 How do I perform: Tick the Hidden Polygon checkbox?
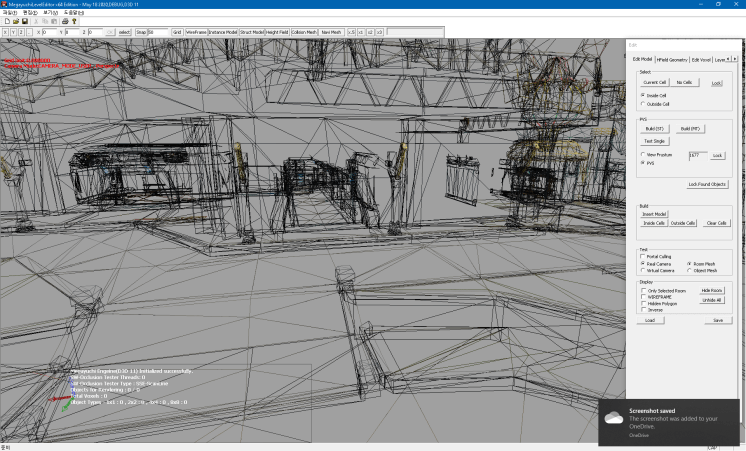(643, 303)
